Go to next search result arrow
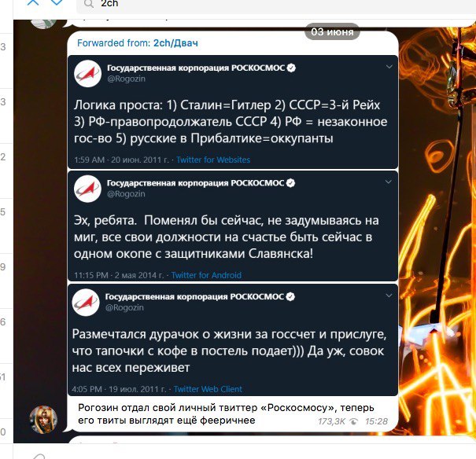Screen dimensions: 476x459 pos(57,2)
